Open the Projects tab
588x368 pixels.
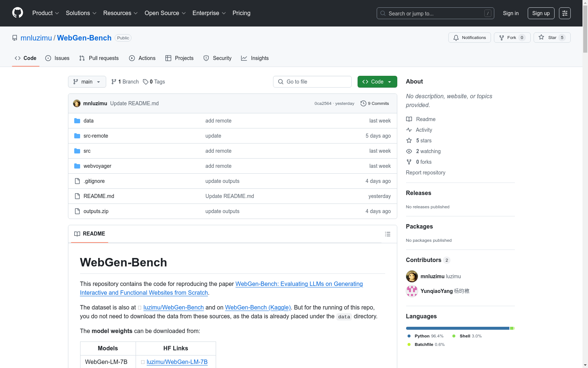click(179, 58)
